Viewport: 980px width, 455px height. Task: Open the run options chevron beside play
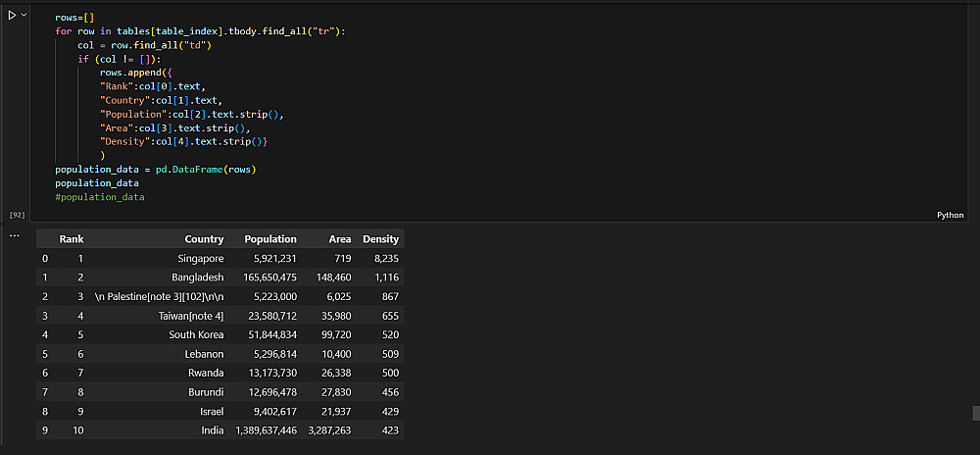click(x=24, y=16)
